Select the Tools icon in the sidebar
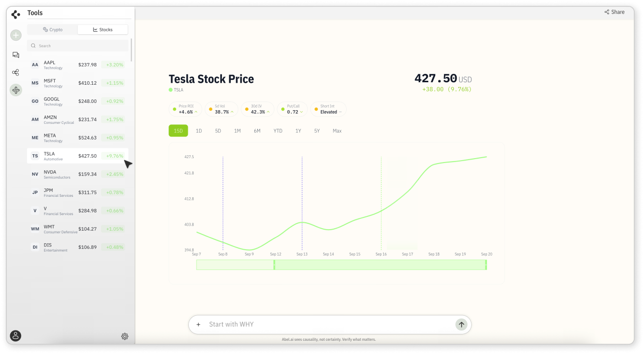Image resolution: width=644 pixels, height=354 pixels. 16,90
